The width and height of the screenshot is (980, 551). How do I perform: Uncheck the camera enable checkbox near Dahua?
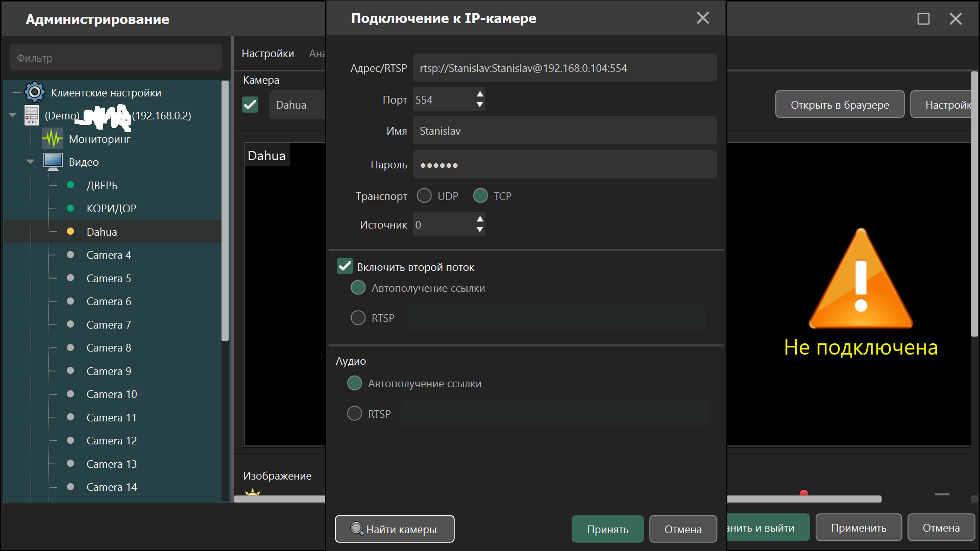pyautogui.click(x=250, y=105)
